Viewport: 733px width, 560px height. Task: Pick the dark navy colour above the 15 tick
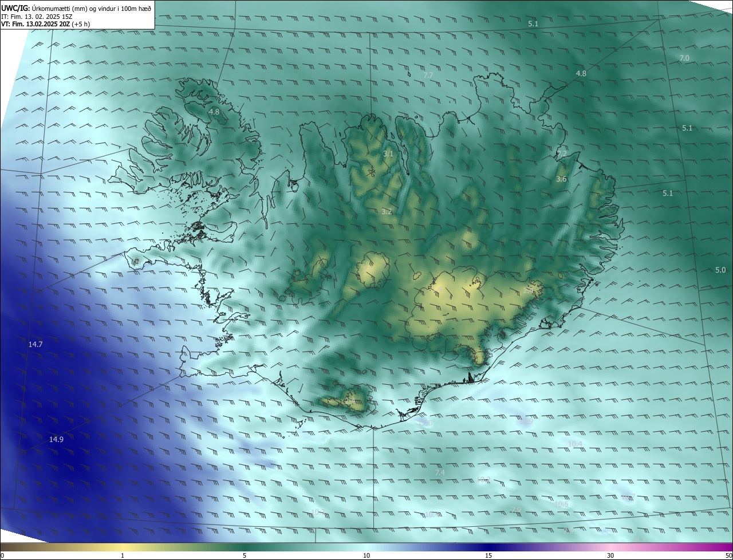pos(488,547)
